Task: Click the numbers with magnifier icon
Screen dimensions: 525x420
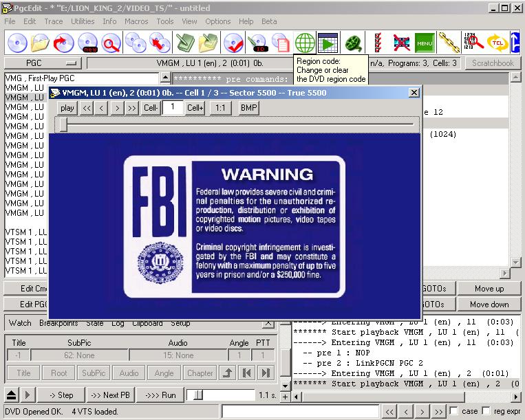Action: [473, 42]
